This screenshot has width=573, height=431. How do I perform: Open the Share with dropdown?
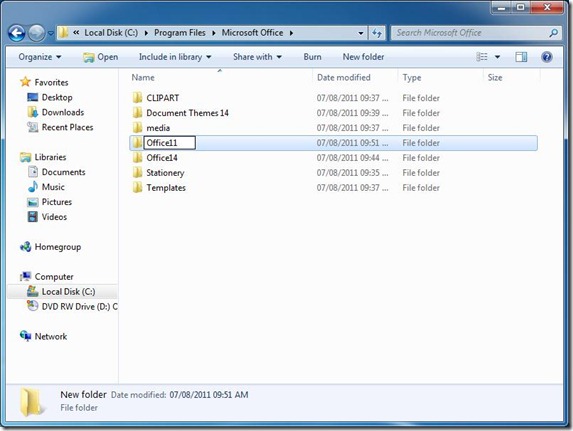(x=257, y=57)
